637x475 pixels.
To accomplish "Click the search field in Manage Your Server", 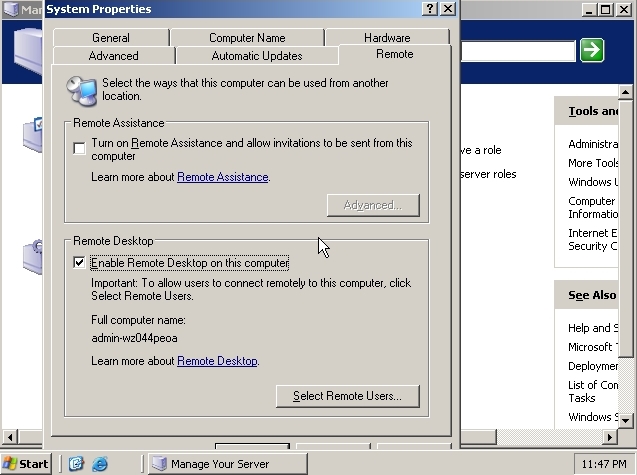I will pos(518,51).
